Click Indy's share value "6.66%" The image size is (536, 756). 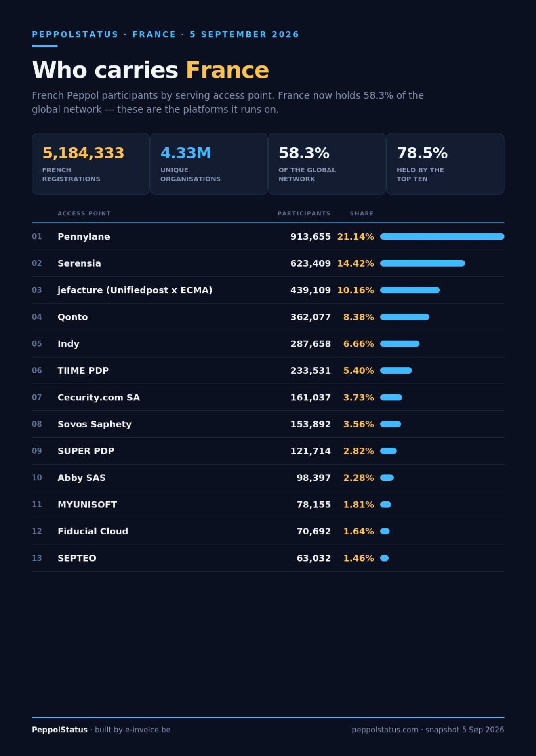click(359, 344)
